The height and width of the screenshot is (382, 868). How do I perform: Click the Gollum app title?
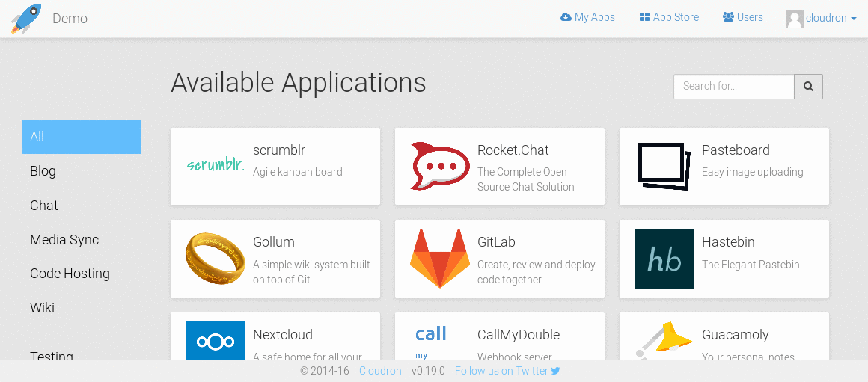273,242
